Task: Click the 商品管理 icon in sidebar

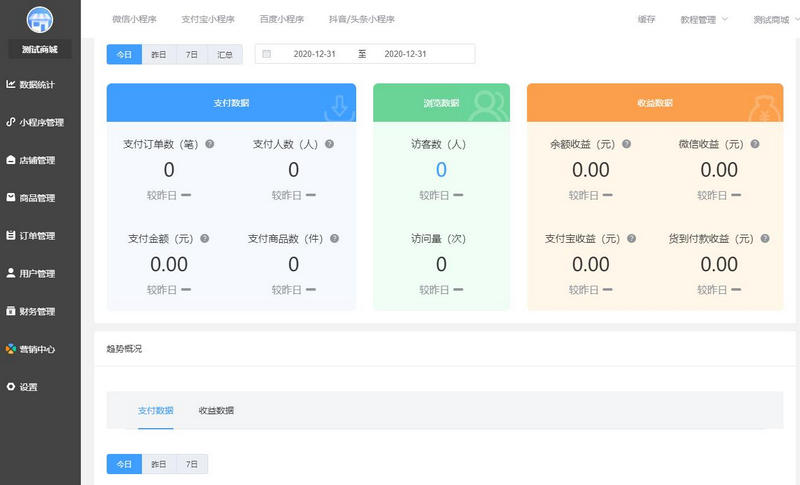Action: (11, 197)
